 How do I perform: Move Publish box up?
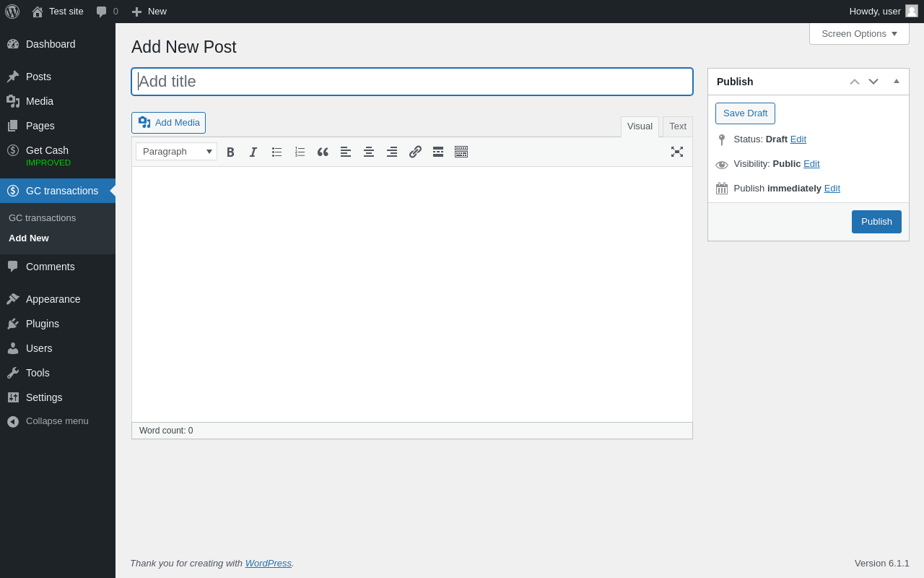(x=855, y=82)
